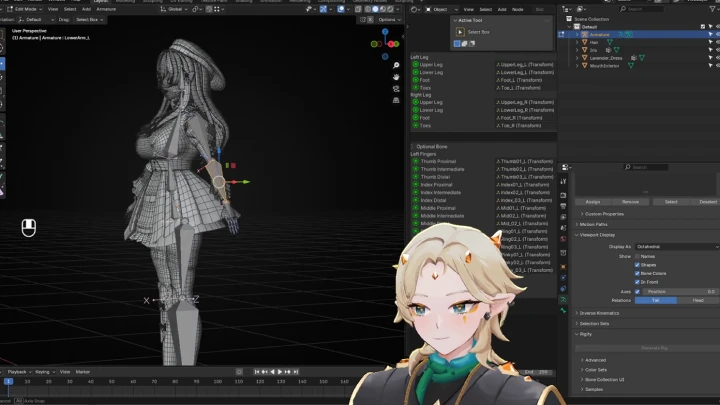
Task: Expand the Motion Paths panel
Action: click(x=592, y=225)
